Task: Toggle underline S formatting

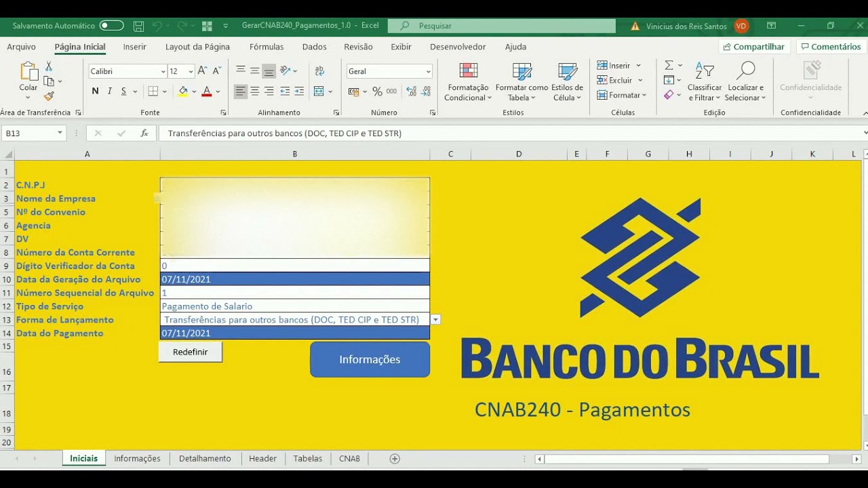Action: 123,91
